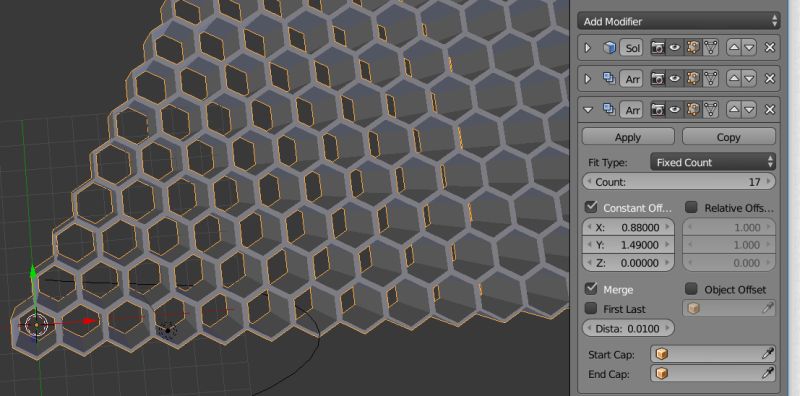The width and height of the screenshot is (800, 396).
Task: Remove the Solidify modifier
Action: point(770,48)
